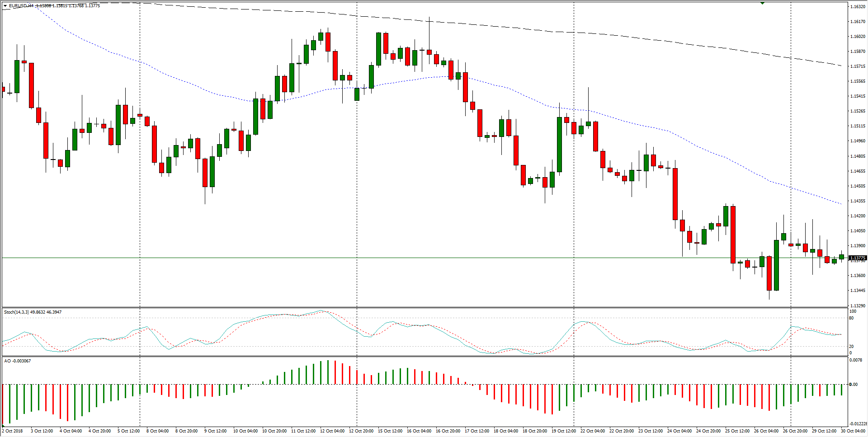Click the Stoch(14,3,3) indicator label

click(x=16, y=312)
